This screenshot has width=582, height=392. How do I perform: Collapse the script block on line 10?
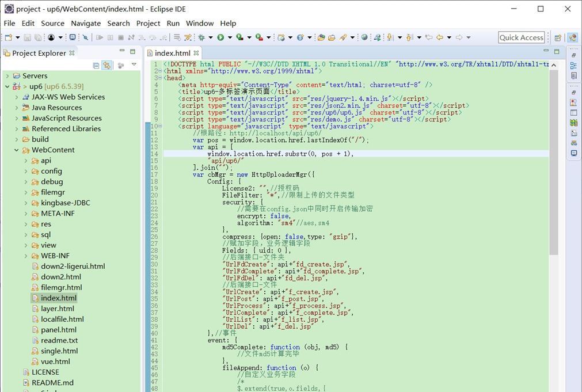pos(160,126)
